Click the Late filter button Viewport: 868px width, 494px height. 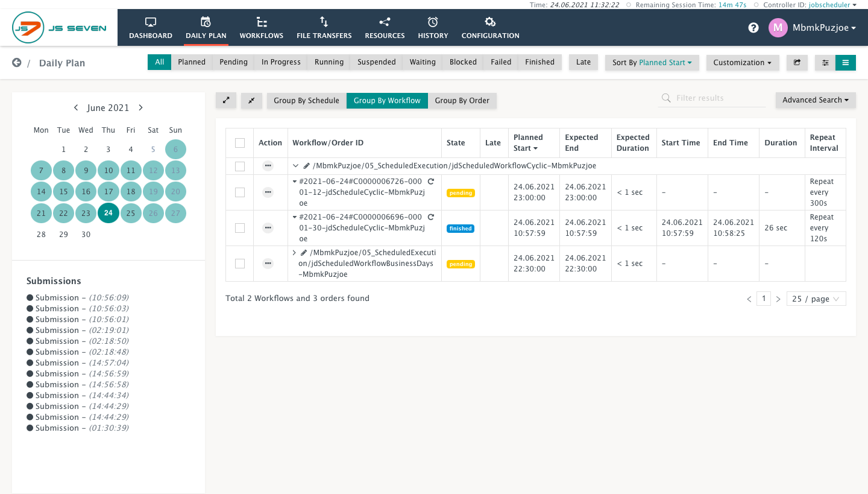(x=583, y=62)
